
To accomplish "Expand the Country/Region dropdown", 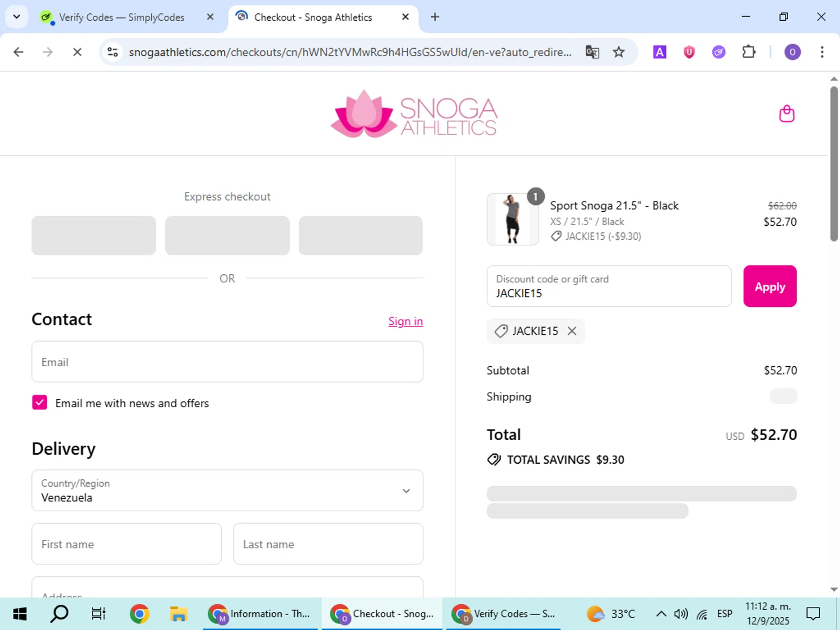I will click(x=227, y=491).
